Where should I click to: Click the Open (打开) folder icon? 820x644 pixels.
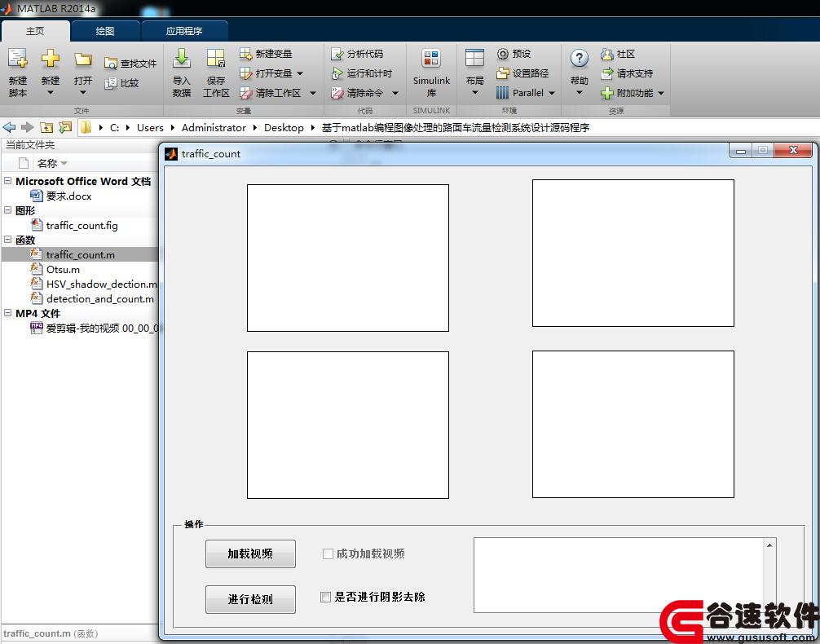82,60
